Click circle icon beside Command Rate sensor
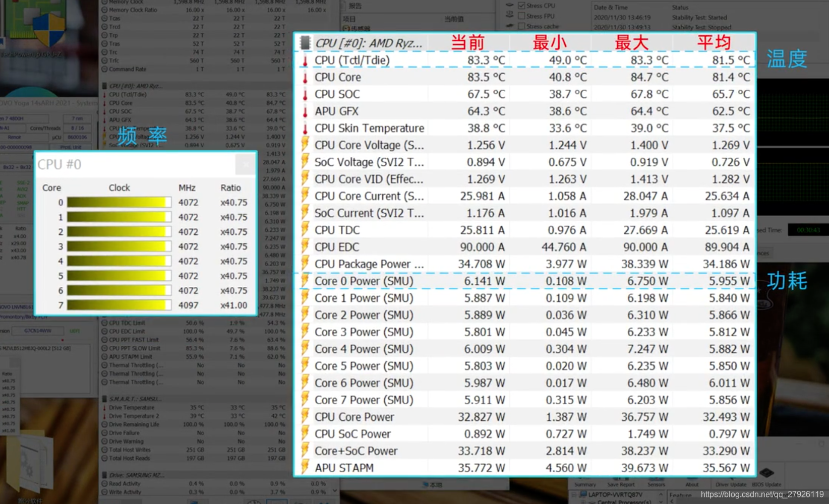This screenshot has width=829, height=504. tap(105, 69)
